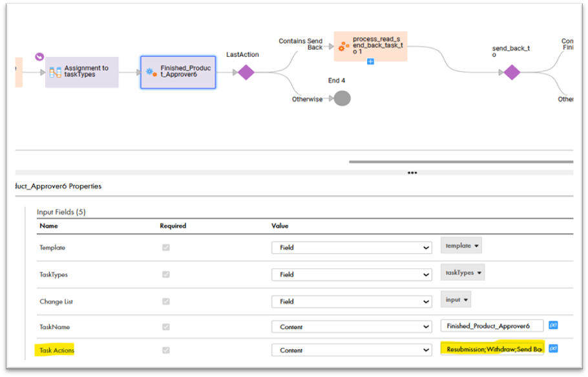Viewport: 588px width, 377px height.
Task: Select the LastAction decision diamond
Action: coord(246,72)
